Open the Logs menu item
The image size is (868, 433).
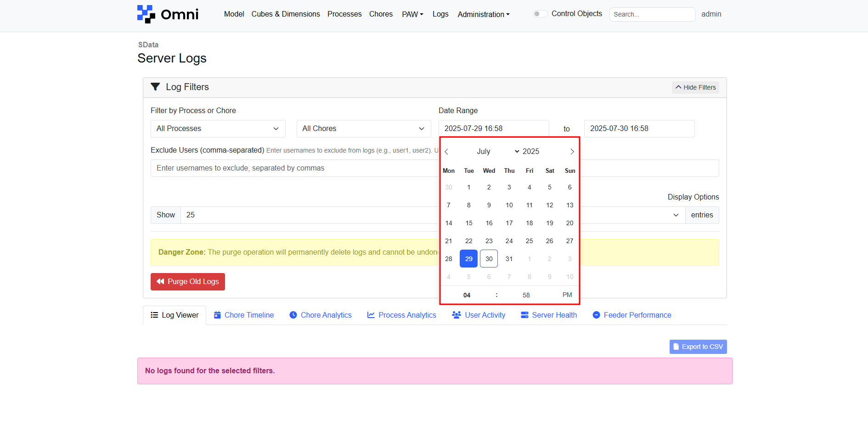pyautogui.click(x=440, y=14)
